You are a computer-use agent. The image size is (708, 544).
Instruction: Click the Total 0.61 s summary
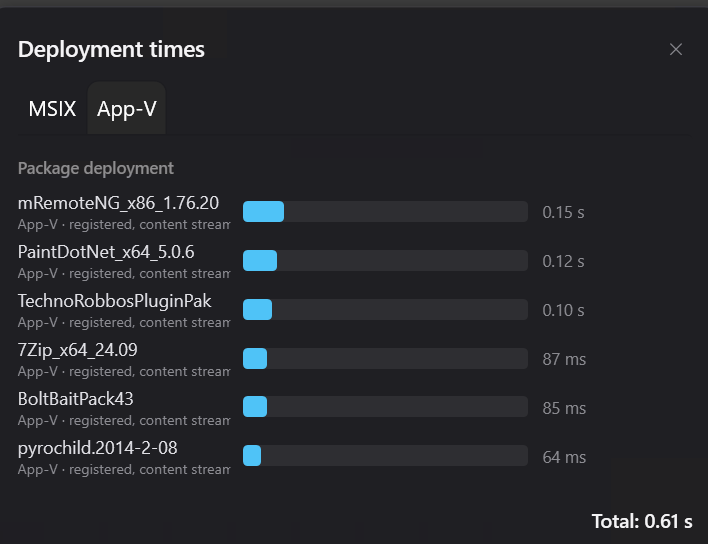642,521
